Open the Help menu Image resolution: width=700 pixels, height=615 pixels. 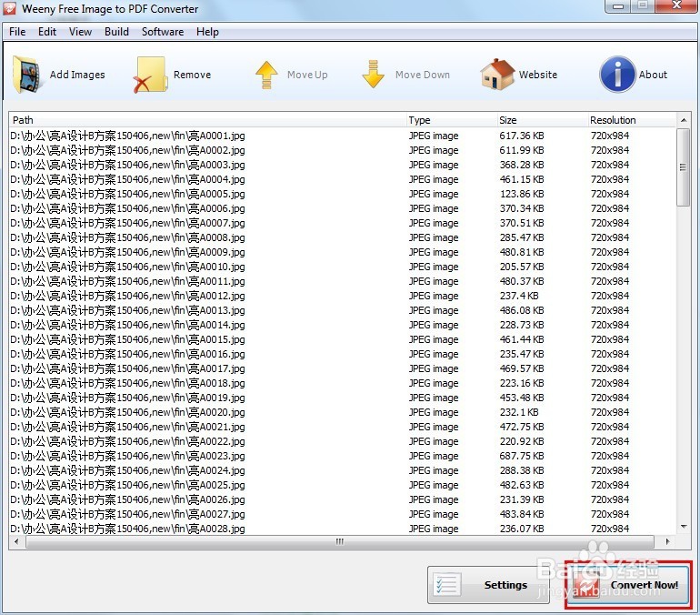207,32
